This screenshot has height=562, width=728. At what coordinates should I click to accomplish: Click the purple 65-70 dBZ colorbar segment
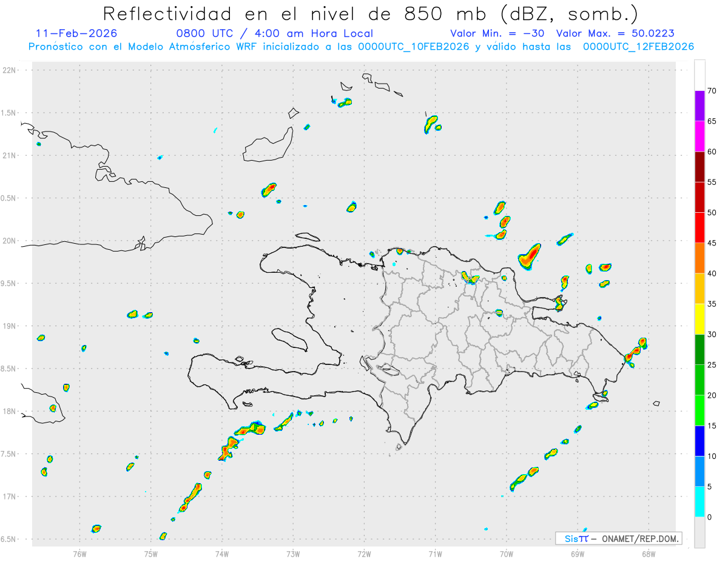click(699, 105)
